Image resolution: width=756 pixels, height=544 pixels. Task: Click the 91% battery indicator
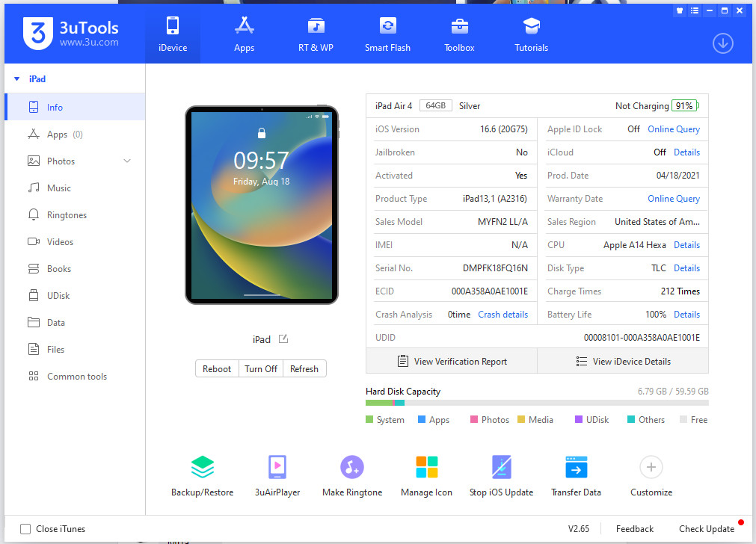(x=685, y=106)
